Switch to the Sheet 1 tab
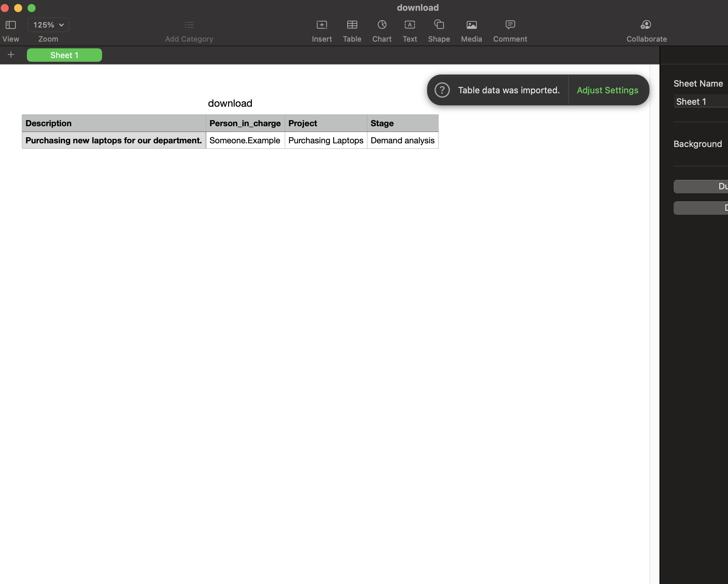Screen dimensions: 728x584 point(64,55)
